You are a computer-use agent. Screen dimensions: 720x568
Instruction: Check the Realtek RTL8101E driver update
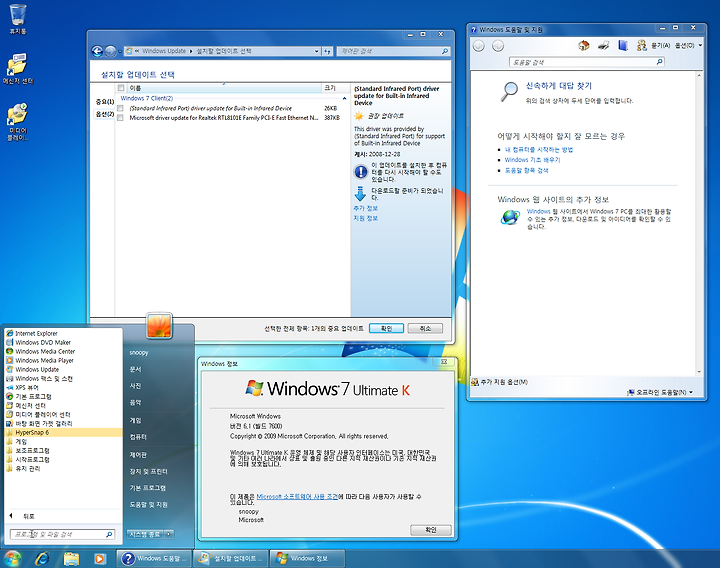tap(120, 118)
